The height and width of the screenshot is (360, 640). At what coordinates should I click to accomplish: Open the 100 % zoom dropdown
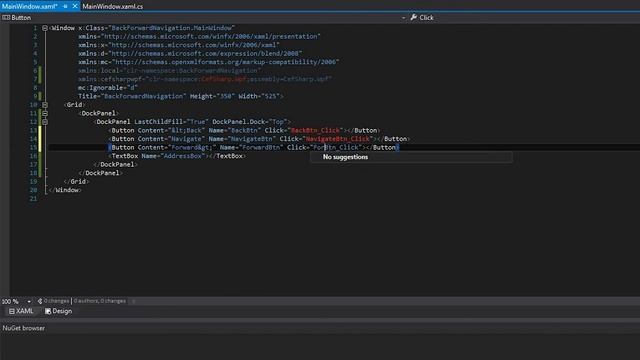(x=29, y=302)
